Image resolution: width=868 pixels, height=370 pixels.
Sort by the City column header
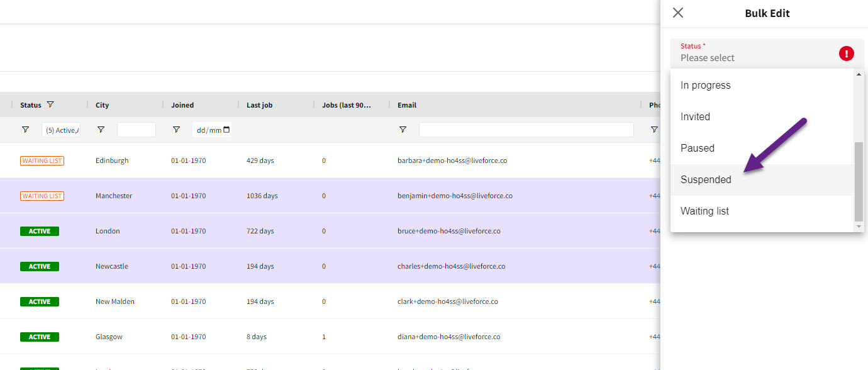coord(103,105)
